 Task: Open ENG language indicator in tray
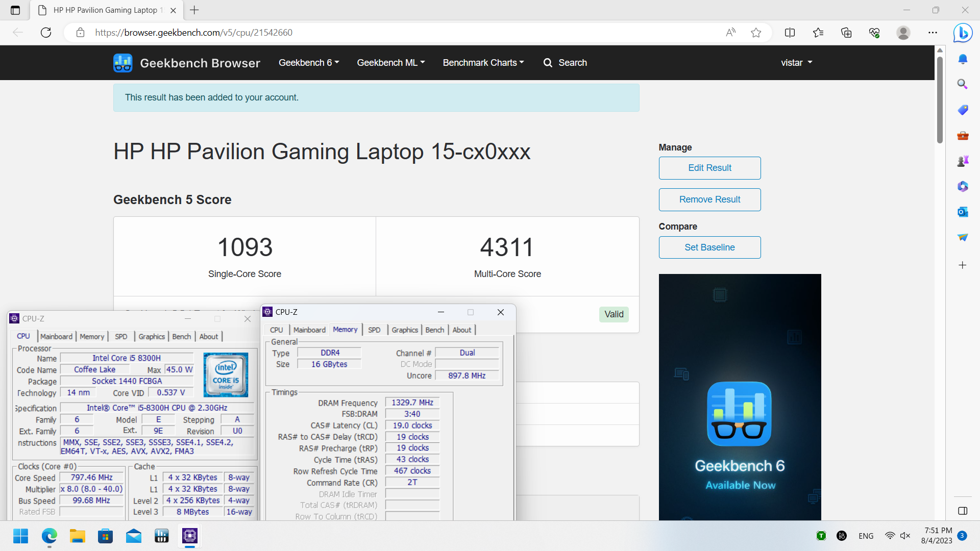[x=866, y=536]
